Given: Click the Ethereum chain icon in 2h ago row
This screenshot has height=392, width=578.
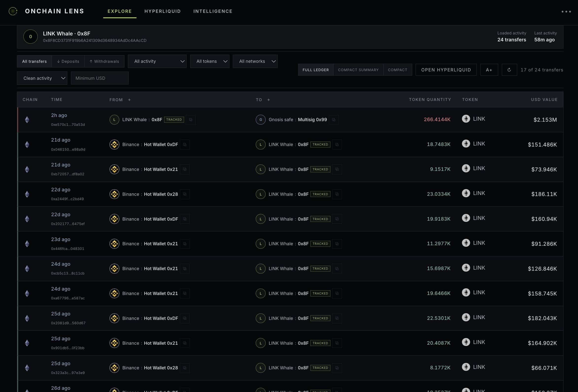Looking at the screenshot, I should tap(27, 120).
